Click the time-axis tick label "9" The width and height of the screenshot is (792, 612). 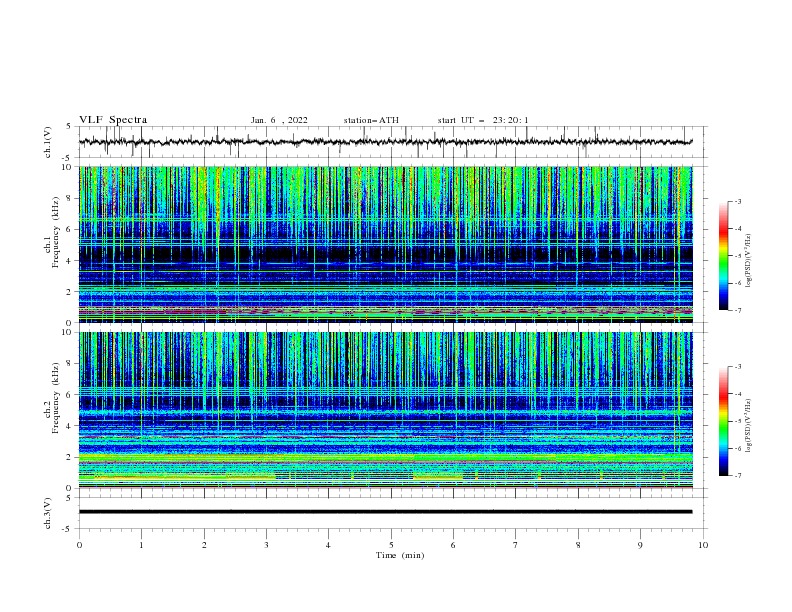point(641,545)
